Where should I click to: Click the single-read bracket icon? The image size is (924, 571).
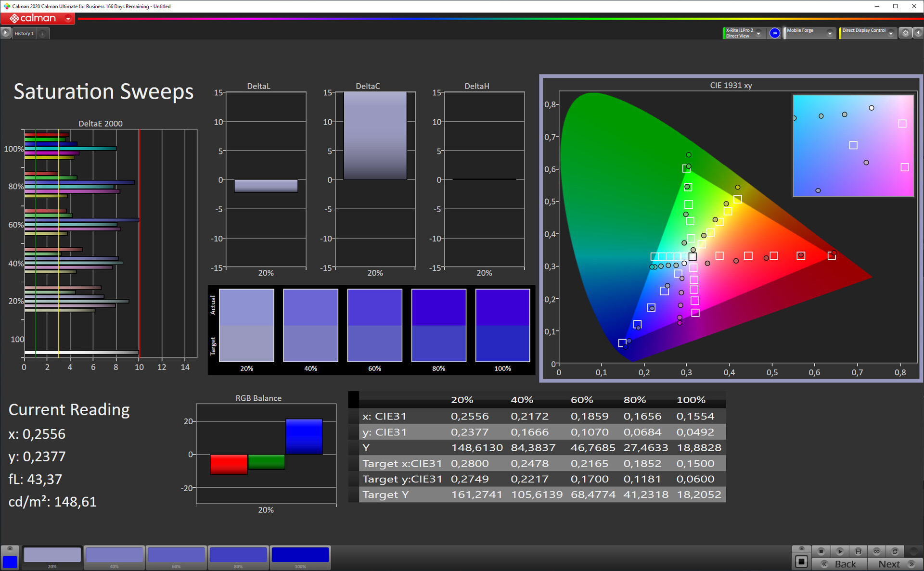point(858,551)
